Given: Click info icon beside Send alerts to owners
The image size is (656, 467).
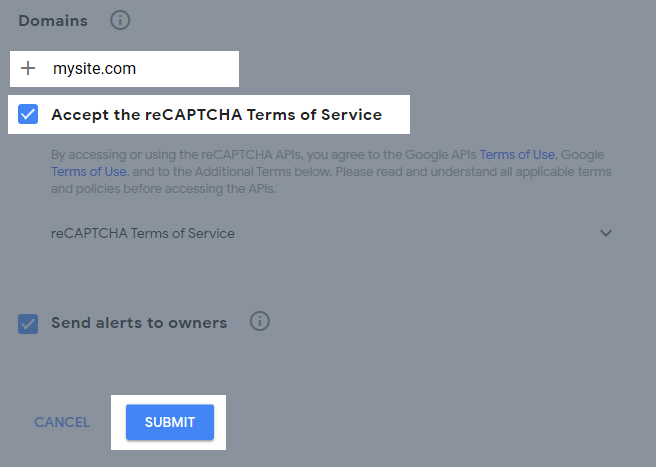Looking at the screenshot, I should click(260, 321).
